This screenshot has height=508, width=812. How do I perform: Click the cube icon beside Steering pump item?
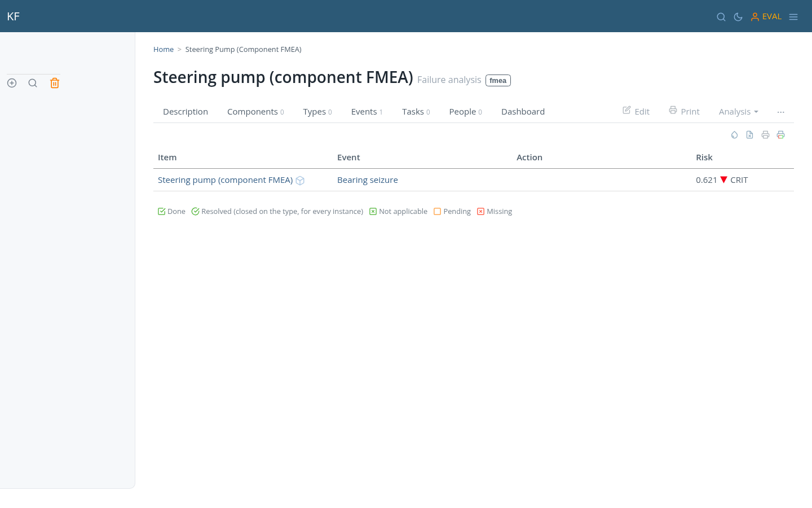point(300,181)
